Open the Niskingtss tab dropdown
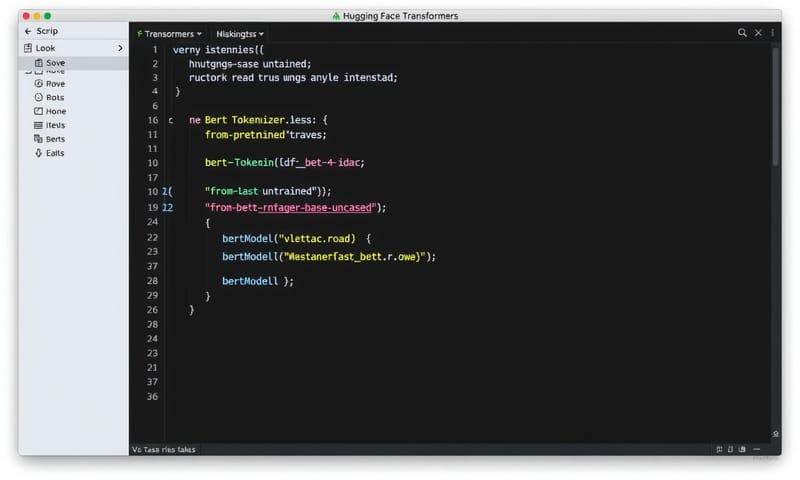800x480 pixels. click(240, 33)
